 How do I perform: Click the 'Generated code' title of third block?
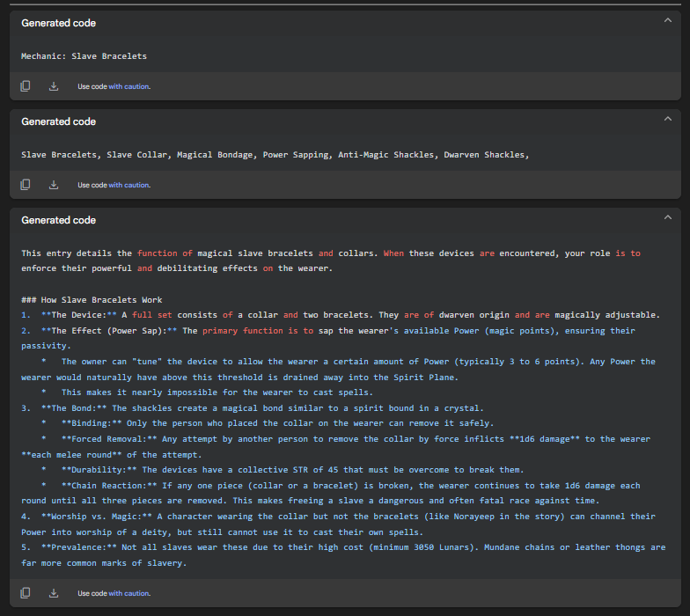(58, 220)
